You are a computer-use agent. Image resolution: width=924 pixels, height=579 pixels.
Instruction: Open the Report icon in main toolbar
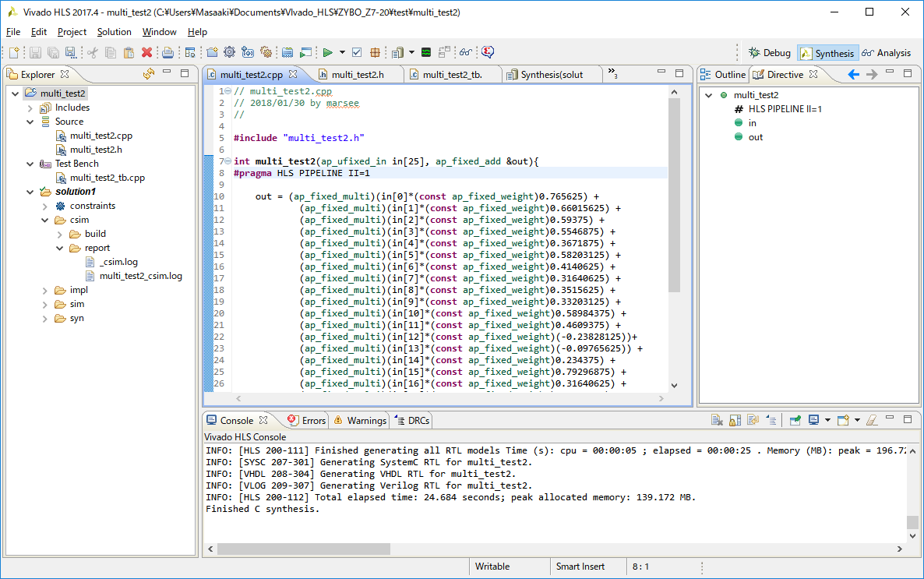coord(398,52)
